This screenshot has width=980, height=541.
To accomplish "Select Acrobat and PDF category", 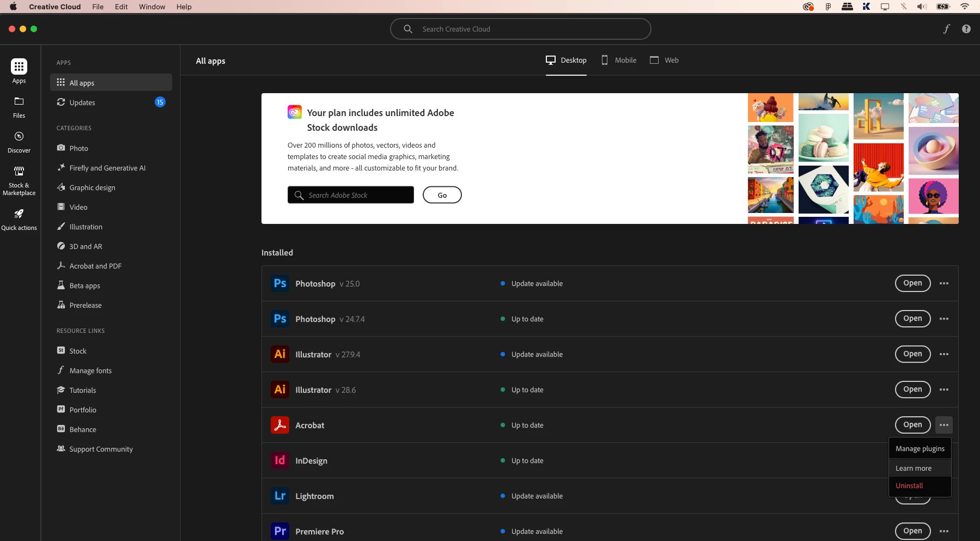I will [x=111, y=266].
